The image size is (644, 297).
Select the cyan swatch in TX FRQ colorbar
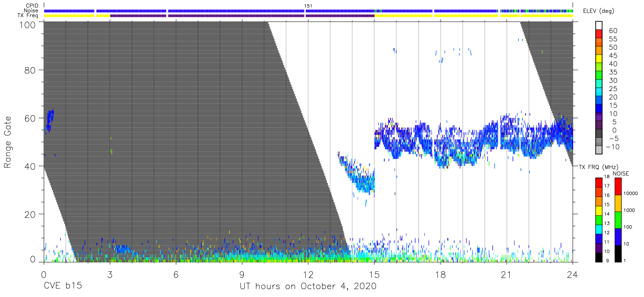[x=599, y=229]
